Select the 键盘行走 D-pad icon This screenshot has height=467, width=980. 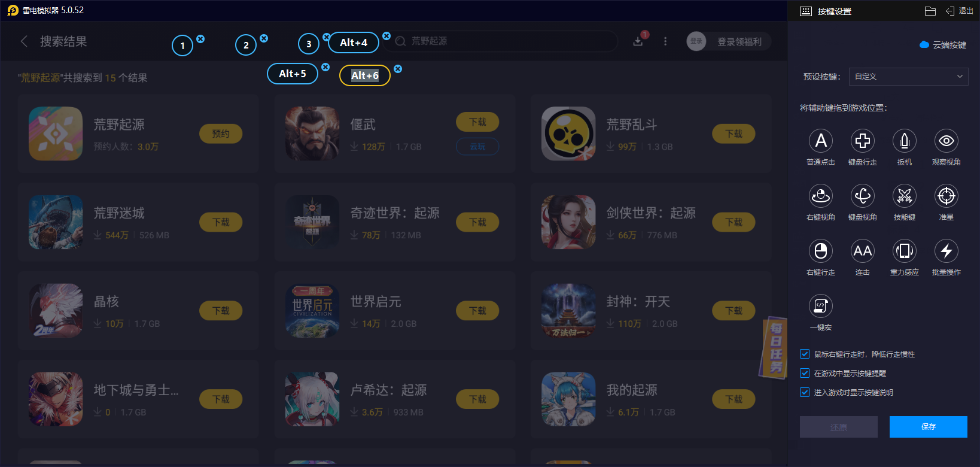click(x=863, y=141)
